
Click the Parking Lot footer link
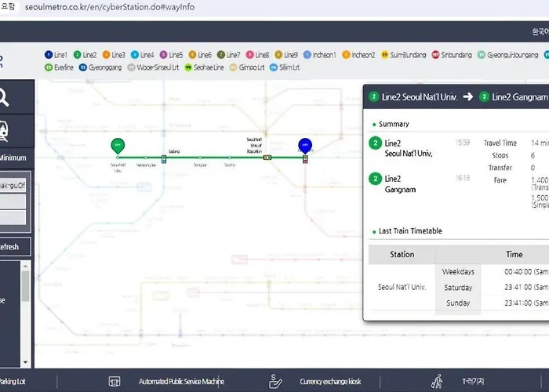click(x=13, y=382)
